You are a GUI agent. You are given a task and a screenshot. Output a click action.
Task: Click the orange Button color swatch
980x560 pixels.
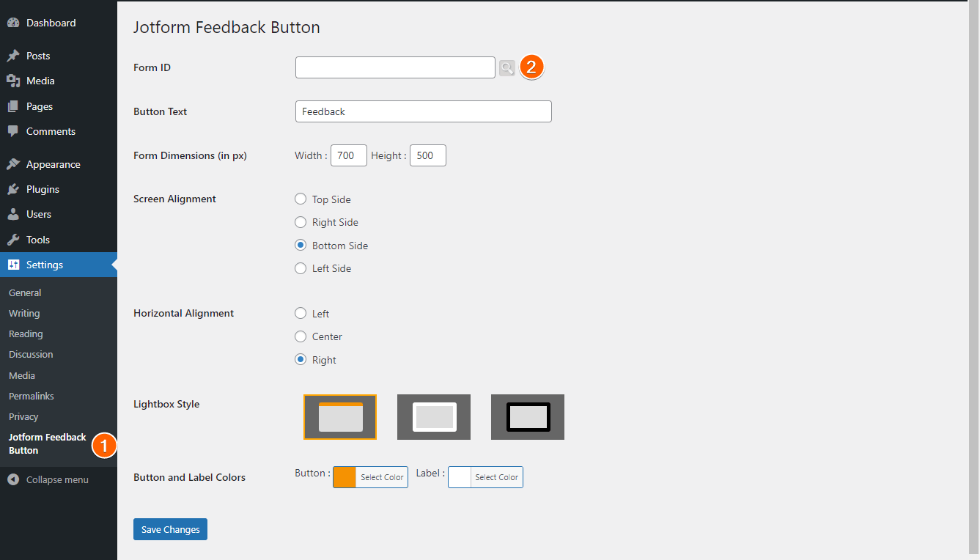coord(345,477)
